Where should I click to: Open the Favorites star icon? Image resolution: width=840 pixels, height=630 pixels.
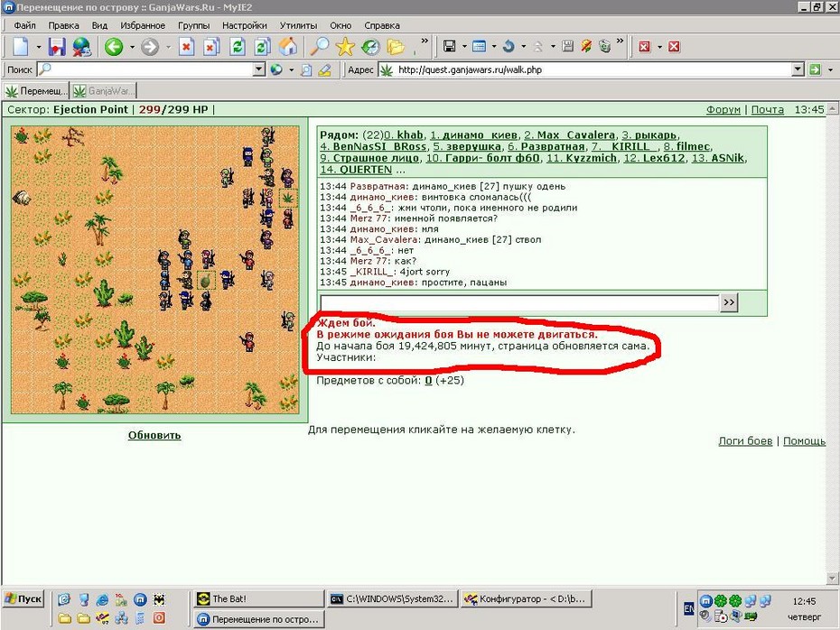[x=345, y=47]
